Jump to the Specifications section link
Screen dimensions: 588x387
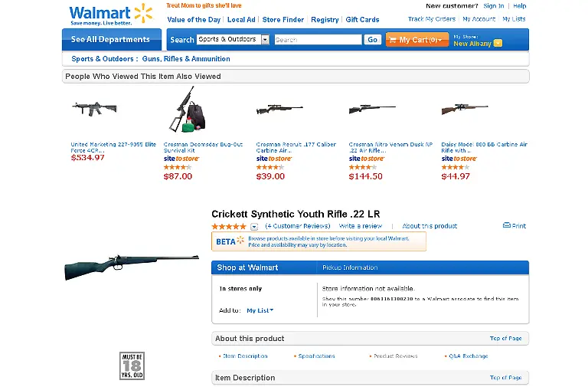tap(316, 356)
